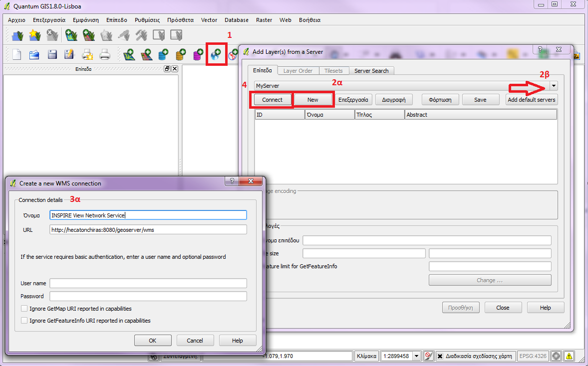Open the Database menu

pos(237,20)
